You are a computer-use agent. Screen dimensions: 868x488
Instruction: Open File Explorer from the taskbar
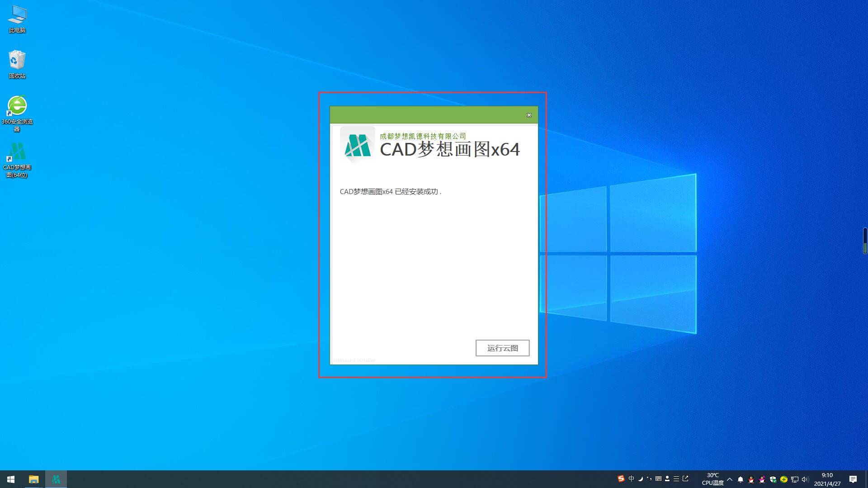pyautogui.click(x=33, y=479)
